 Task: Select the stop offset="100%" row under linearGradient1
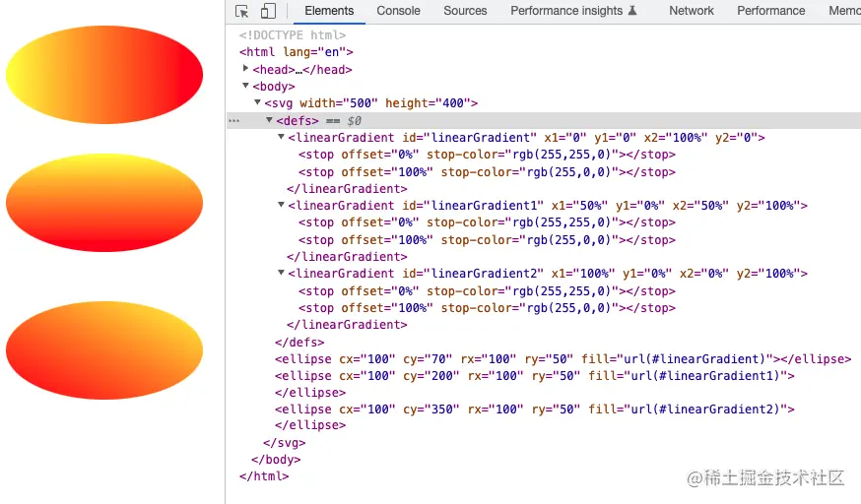[487, 240]
